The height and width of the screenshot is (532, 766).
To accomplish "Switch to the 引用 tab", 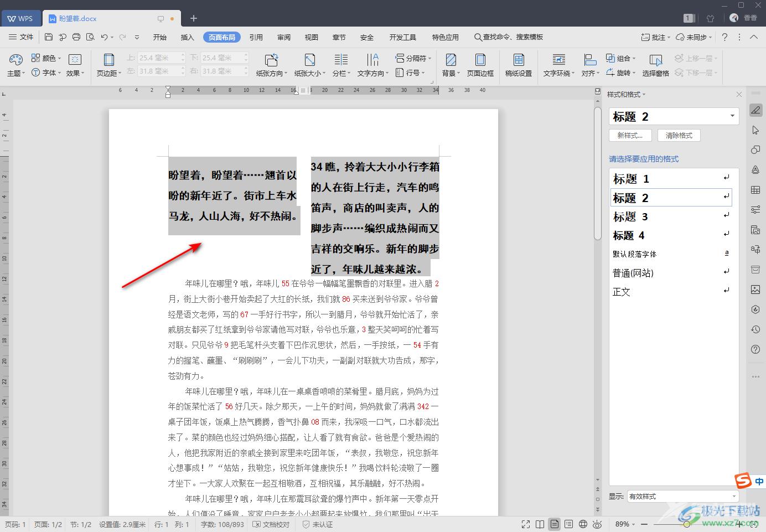I will [x=256, y=37].
